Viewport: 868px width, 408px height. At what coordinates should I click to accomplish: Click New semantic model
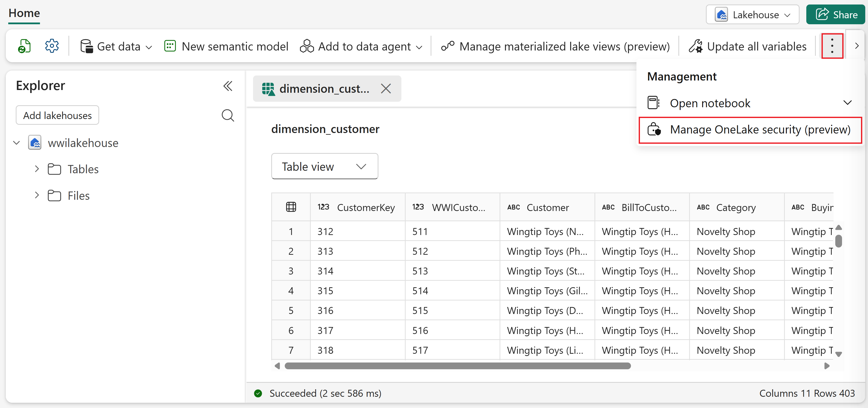pos(226,46)
